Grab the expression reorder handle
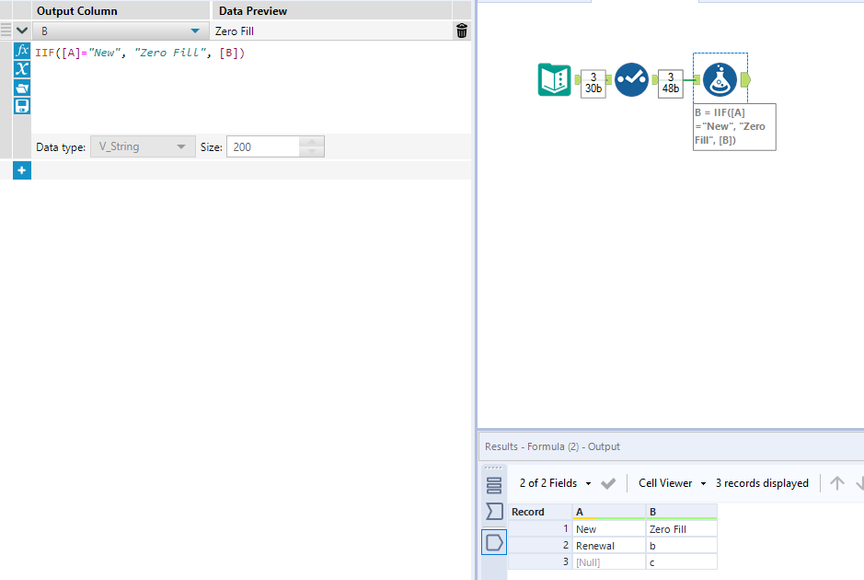This screenshot has height=580, width=864. pos(6,31)
